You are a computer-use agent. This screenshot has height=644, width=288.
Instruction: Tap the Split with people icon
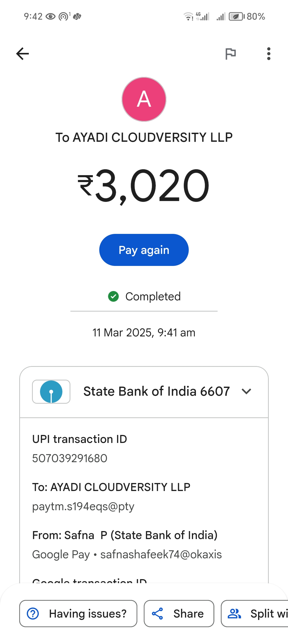click(234, 614)
